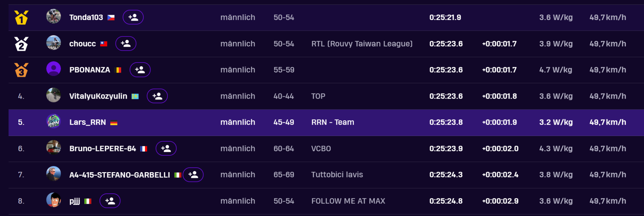Click the FOLLOW ME AT MAX team
The image size is (644, 216).
tap(348, 201)
